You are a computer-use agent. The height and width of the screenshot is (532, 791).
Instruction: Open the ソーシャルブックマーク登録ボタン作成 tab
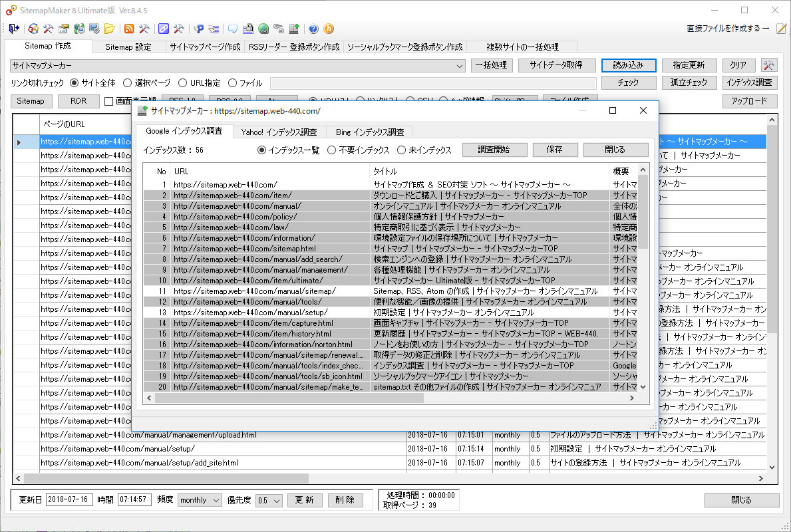(404, 47)
